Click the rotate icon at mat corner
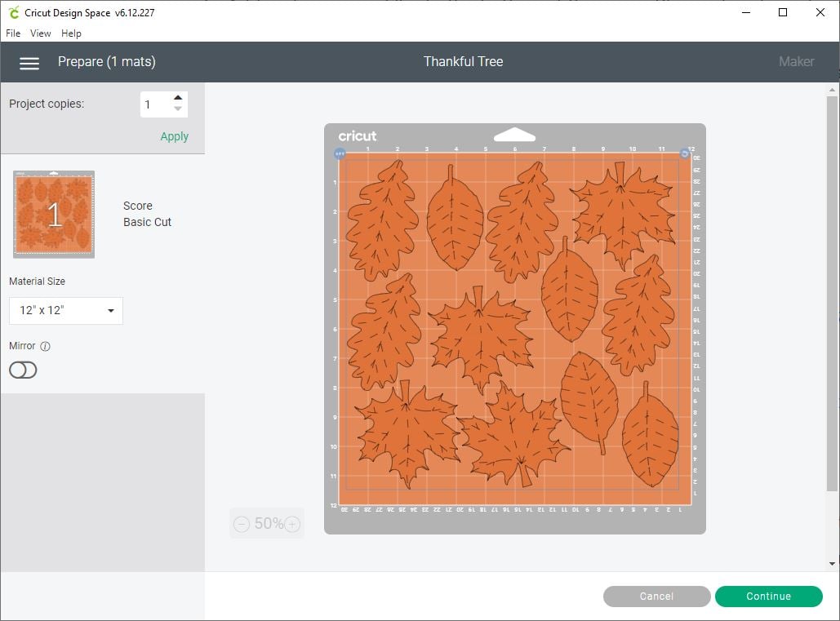Screen dimensions: 840x621 pos(684,153)
